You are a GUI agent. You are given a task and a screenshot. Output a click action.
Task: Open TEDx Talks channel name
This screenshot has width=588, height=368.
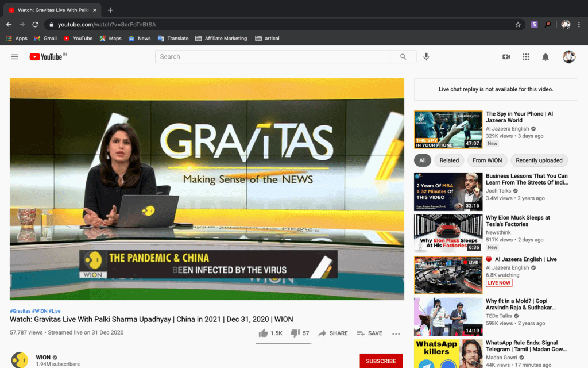tap(499, 316)
